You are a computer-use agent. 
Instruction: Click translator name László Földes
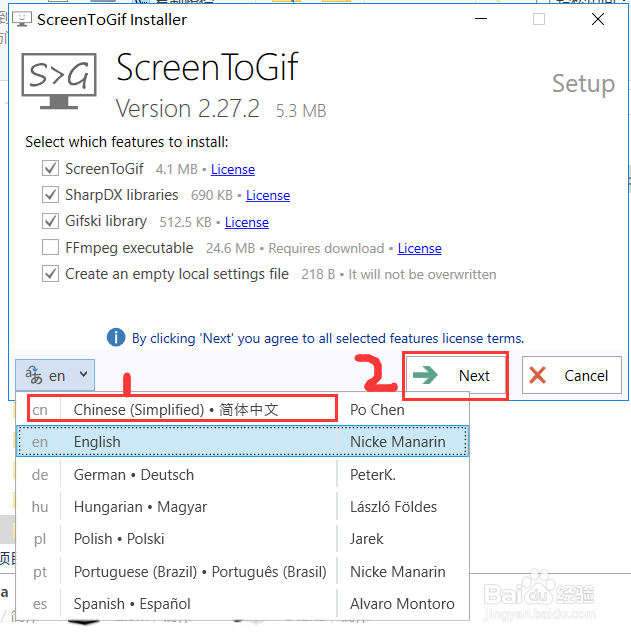click(x=393, y=507)
